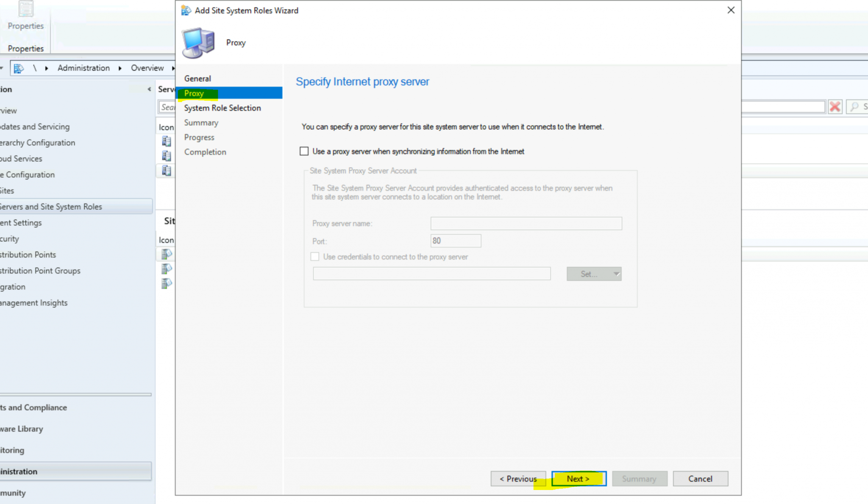
Task: Select Distribution Point Groups node
Action: (x=40, y=271)
